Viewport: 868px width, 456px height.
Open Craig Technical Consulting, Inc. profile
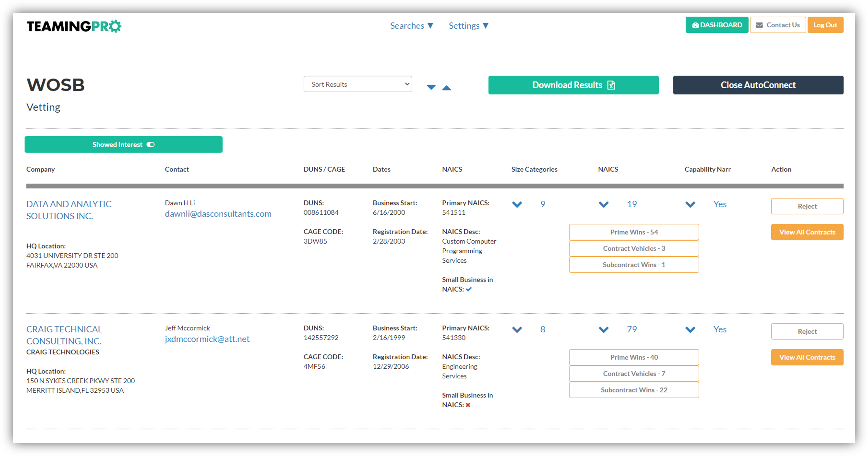[x=64, y=335]
